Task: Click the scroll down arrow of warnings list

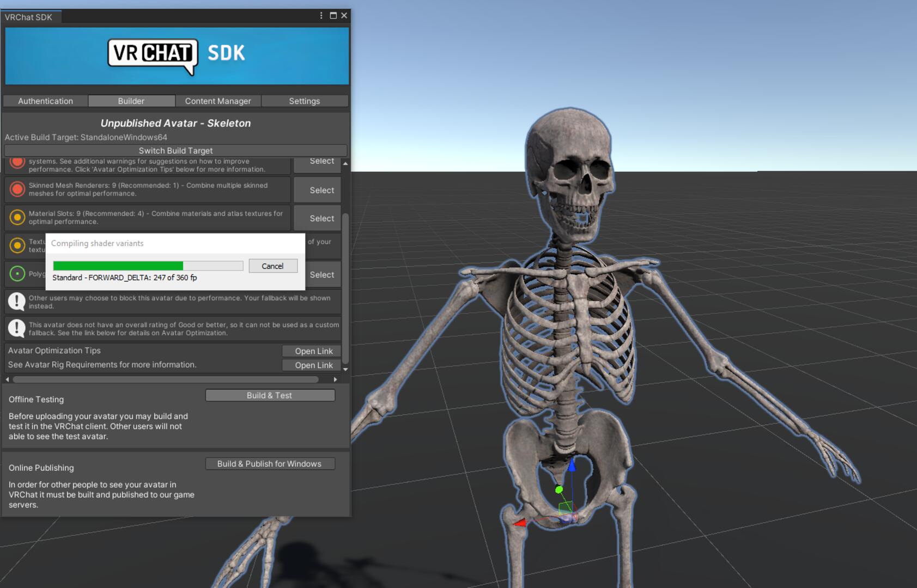Action: click(345, 369)
